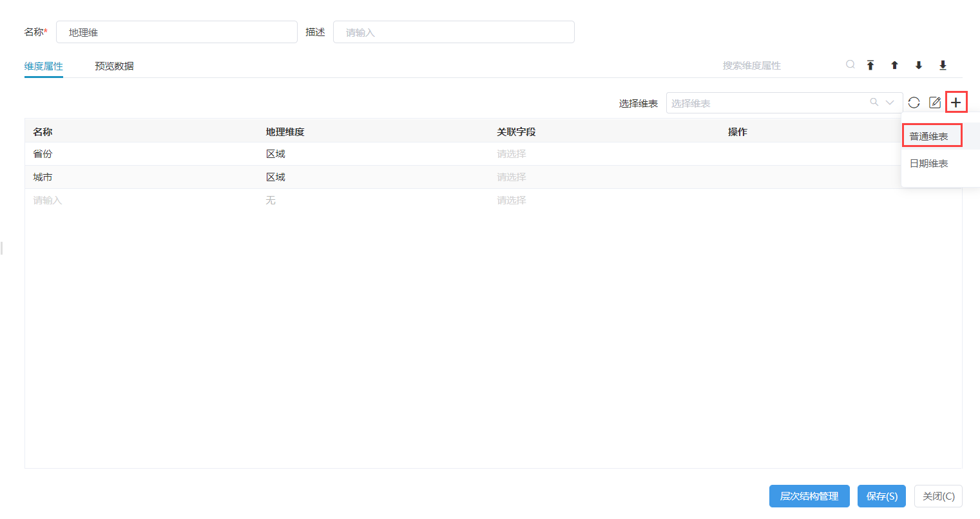Expand the 选择维表 dropdown chevron
Screen dimensions: 980x519
click(x=890, y=103)
